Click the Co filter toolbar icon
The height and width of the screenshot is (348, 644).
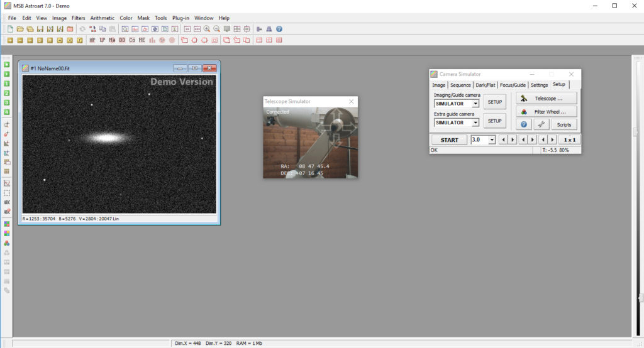132,40
